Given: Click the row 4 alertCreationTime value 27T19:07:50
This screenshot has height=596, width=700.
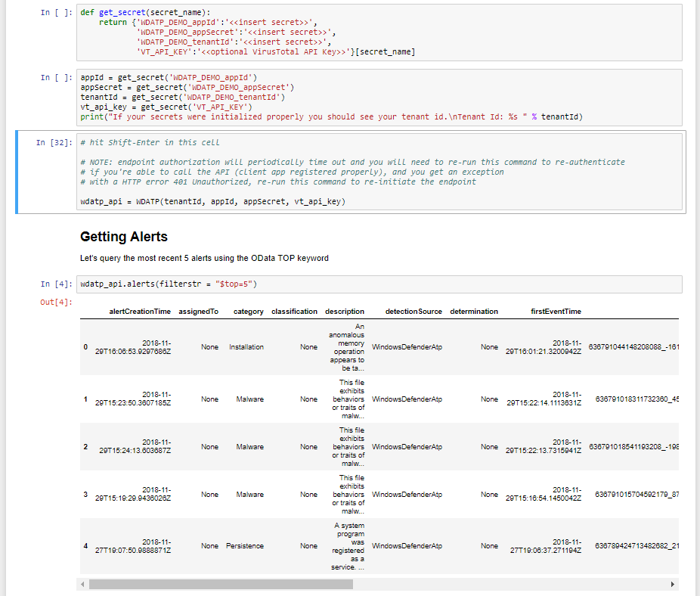Looking at the screenshot, I should [133, 546].
